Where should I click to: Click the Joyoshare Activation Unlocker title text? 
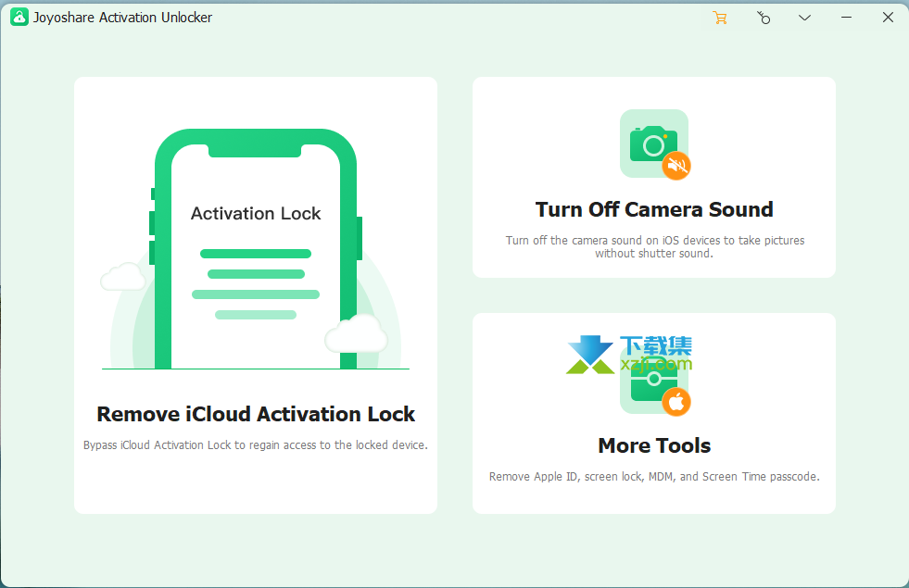(122, 18)
